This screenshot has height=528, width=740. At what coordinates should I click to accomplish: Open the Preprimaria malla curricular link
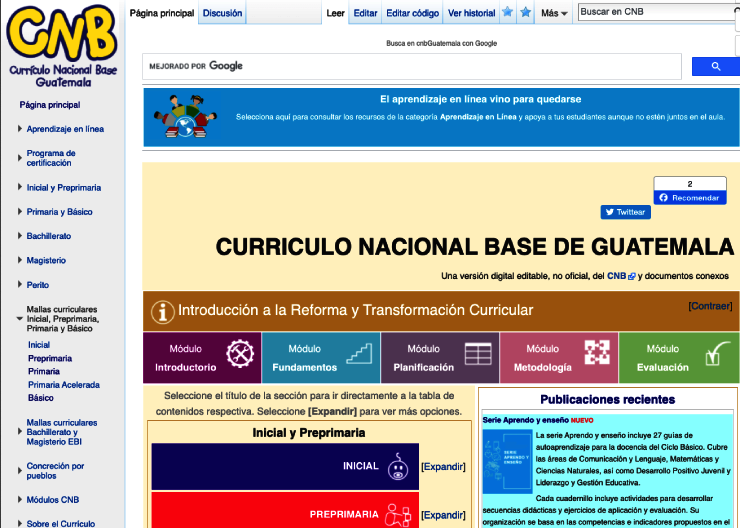tap(50, 358)
